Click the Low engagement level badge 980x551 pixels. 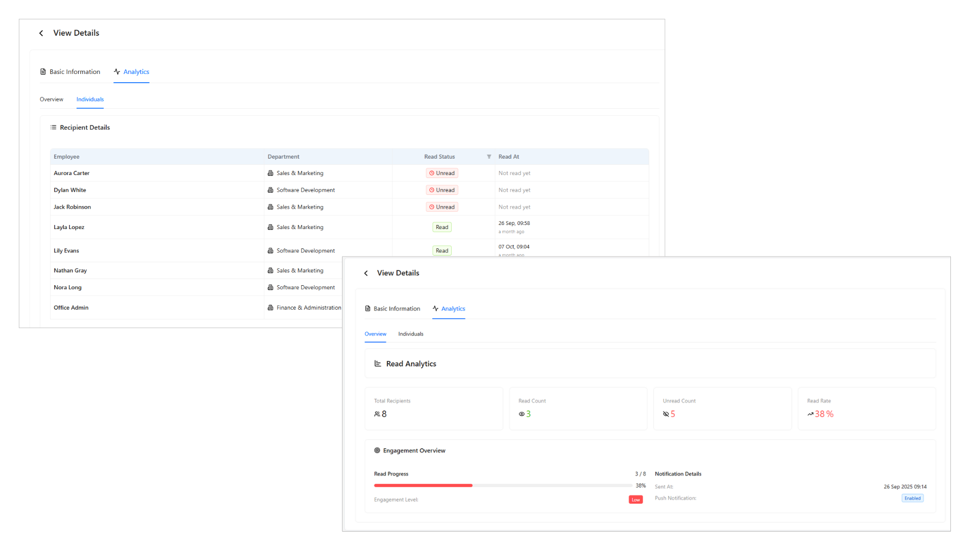pyautogui.click(x=635, y=500)
